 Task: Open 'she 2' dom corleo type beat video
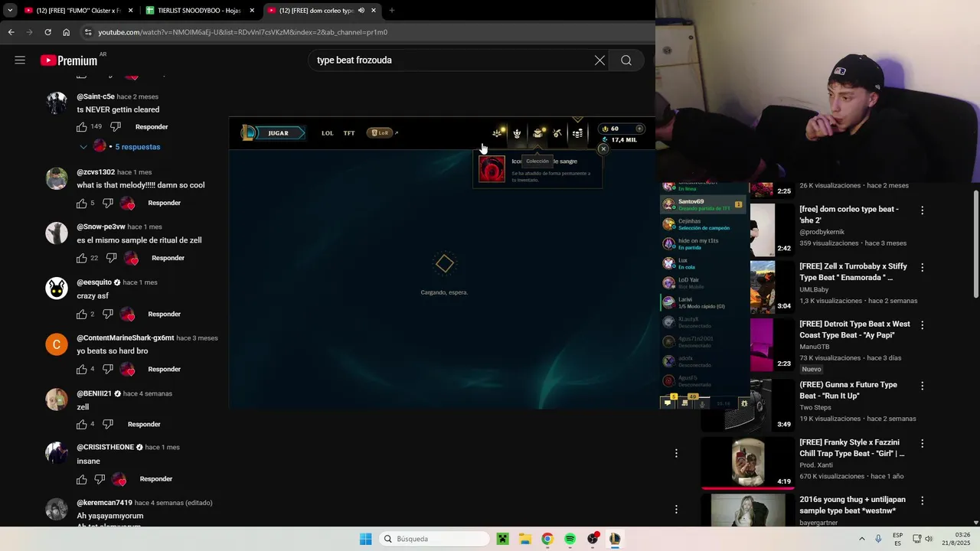849,214
